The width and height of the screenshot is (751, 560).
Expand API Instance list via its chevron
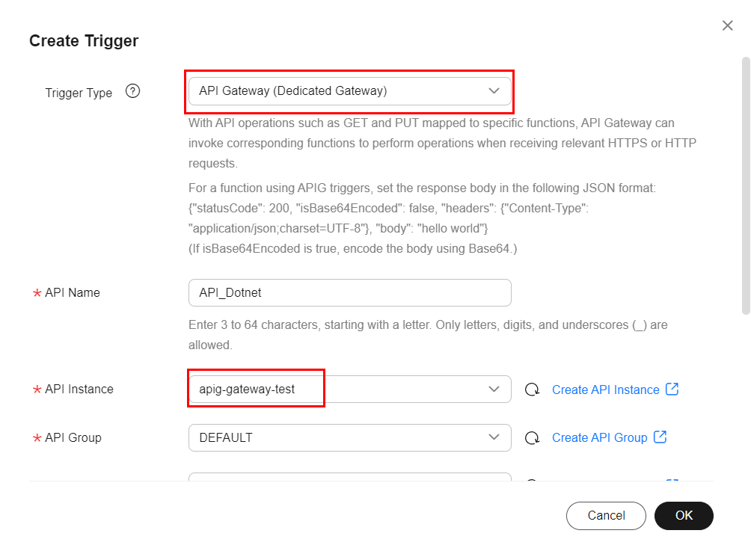[494, 390]
